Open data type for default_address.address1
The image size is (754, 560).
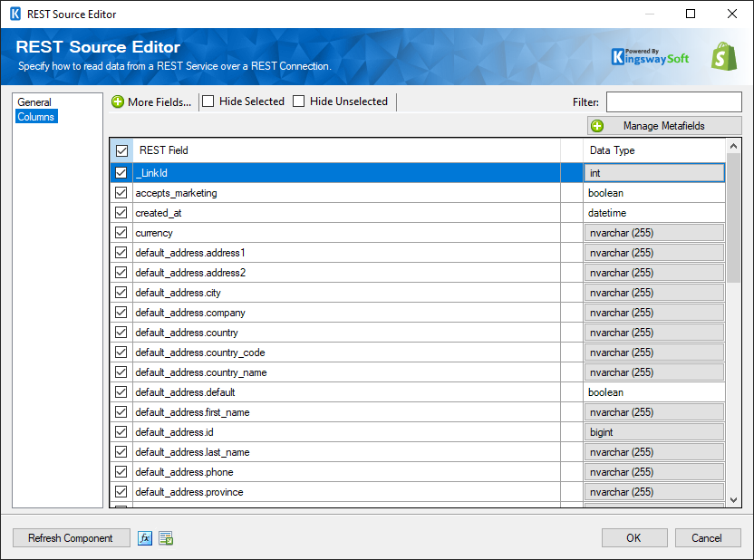coord(654,253)
